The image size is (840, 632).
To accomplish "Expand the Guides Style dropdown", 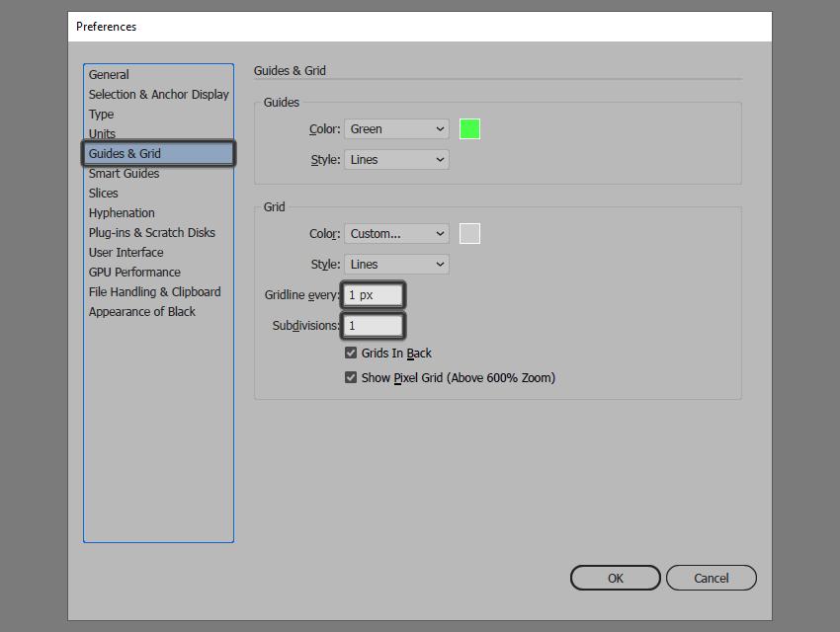I will (396, 159).
